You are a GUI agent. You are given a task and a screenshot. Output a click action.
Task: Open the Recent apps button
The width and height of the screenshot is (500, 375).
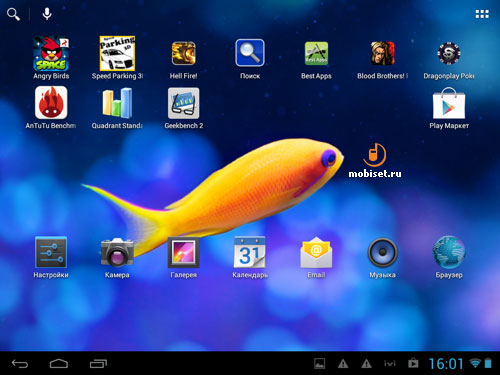(x=98, y=364)
